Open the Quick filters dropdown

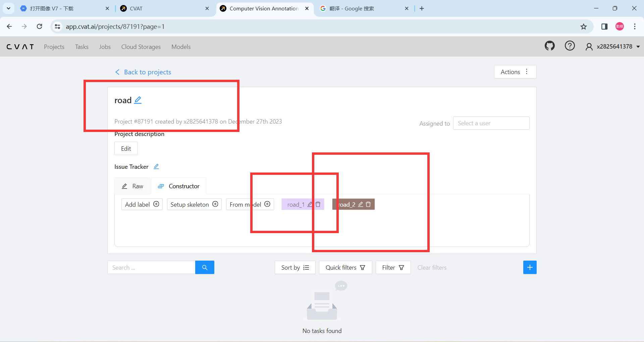click(345, 267)
